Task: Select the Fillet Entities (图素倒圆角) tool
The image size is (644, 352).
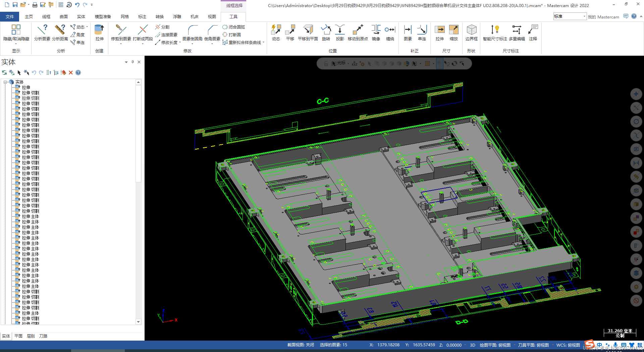Action: coord(193,33)
